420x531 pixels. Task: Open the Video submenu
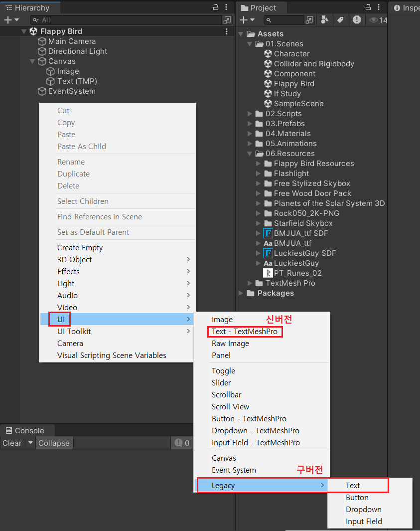pyautogui.click(x=117, y=307)
